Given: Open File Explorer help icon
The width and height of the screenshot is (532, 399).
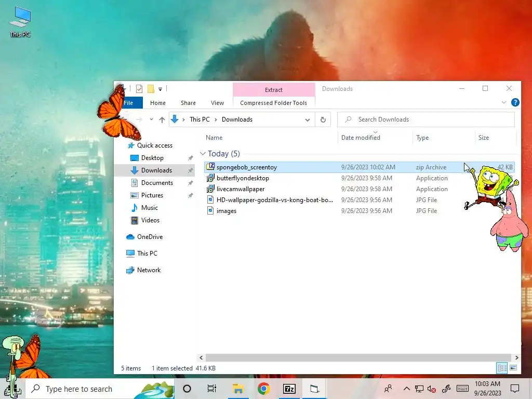Looking at the screenshot, I should point(515,102).
